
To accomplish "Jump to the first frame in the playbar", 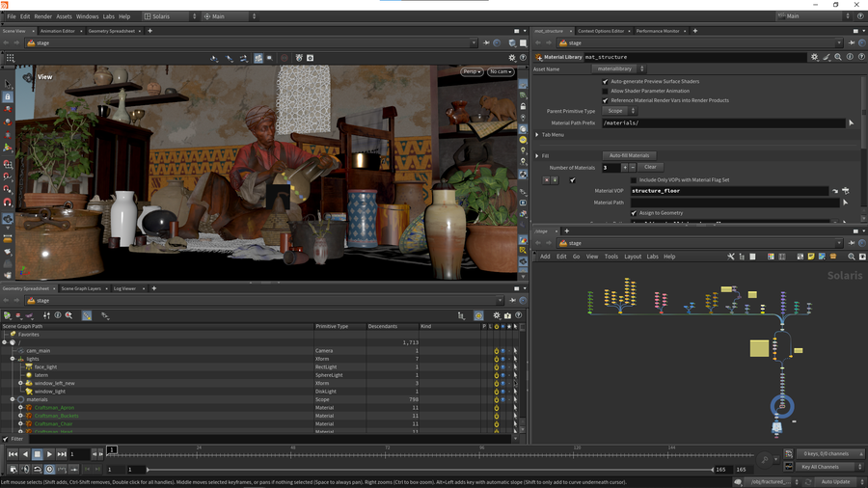I will coord(13,454).
